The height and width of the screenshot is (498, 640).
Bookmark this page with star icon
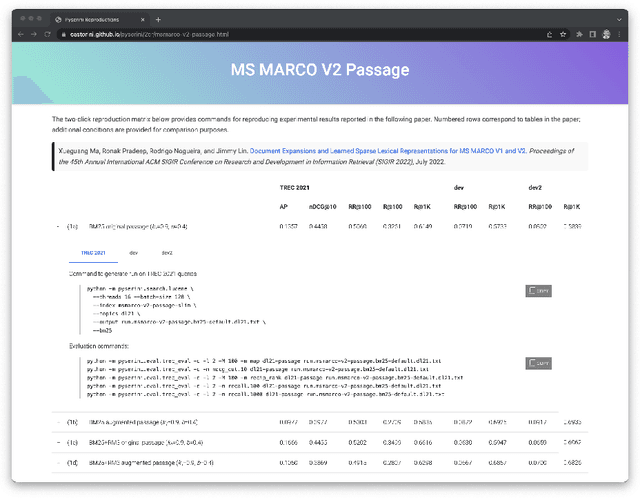coord(565,34)
